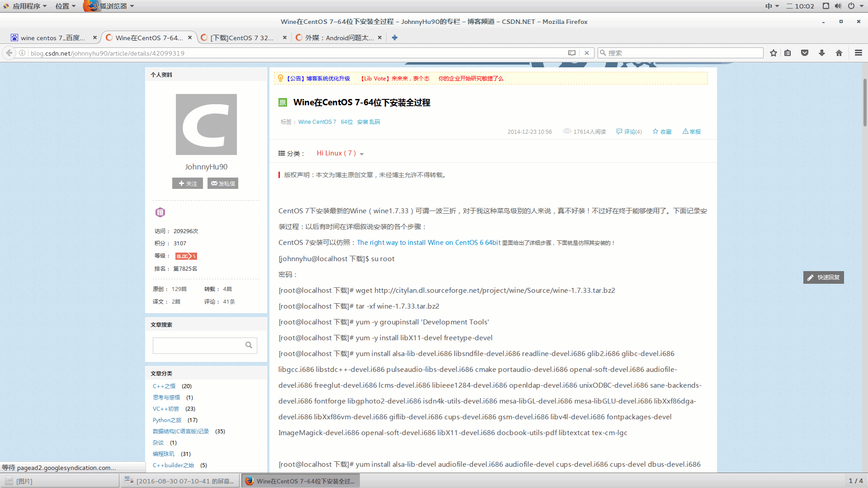Open the VC++初尝 category
The height and width of the screenshot is (488, 868).
(165, 408)
